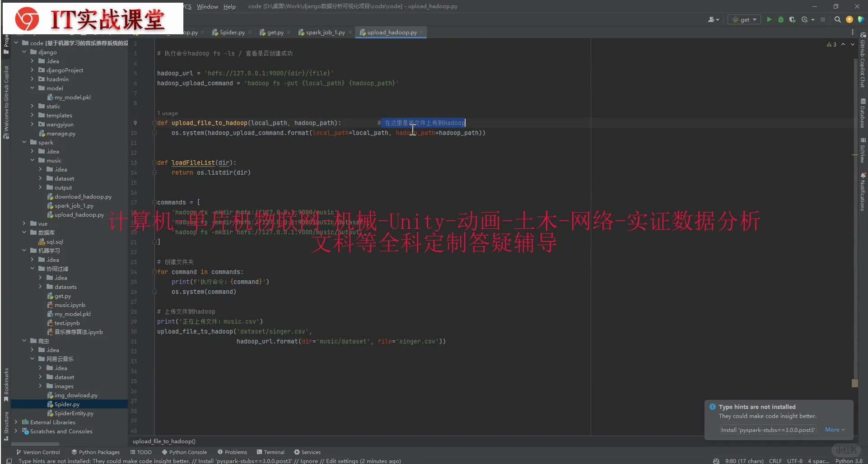This screenshot has width=868, height=464.
Task: Start debugging with the bug icon
Action: 780,19
